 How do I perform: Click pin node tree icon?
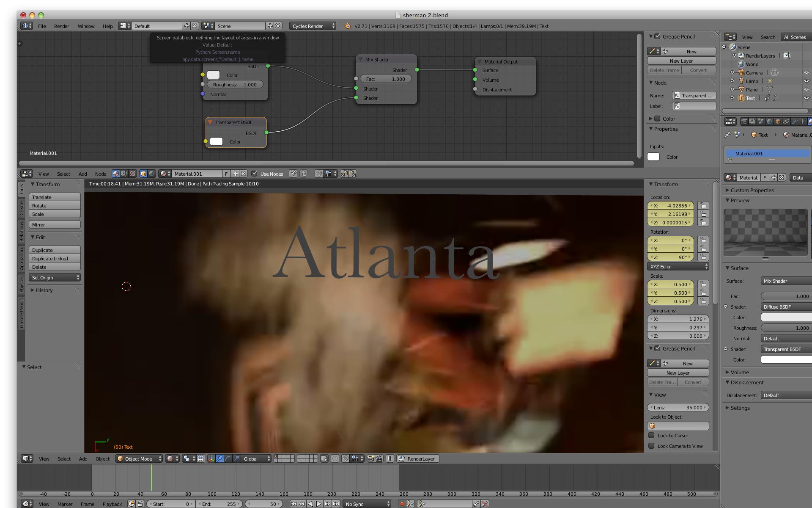click(293, 174)
